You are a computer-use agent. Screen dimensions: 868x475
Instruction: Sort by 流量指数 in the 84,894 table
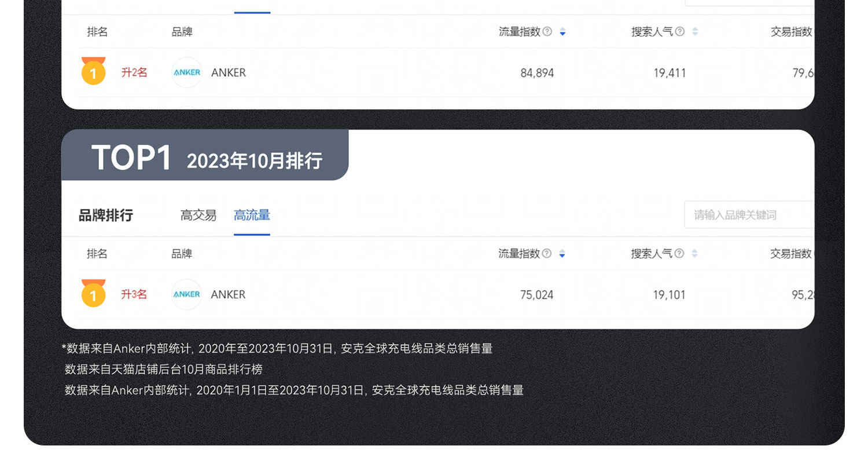coord(562,32)
